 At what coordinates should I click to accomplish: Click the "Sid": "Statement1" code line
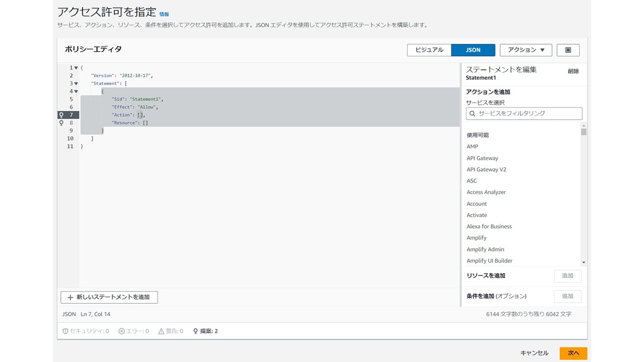point(137,100)
